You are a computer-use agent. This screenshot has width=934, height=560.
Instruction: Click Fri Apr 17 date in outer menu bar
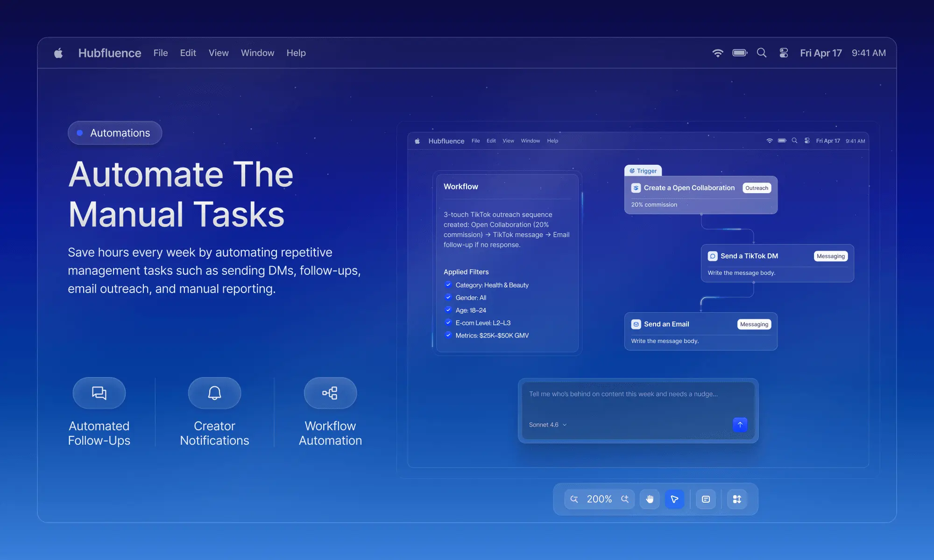[821, 53]
